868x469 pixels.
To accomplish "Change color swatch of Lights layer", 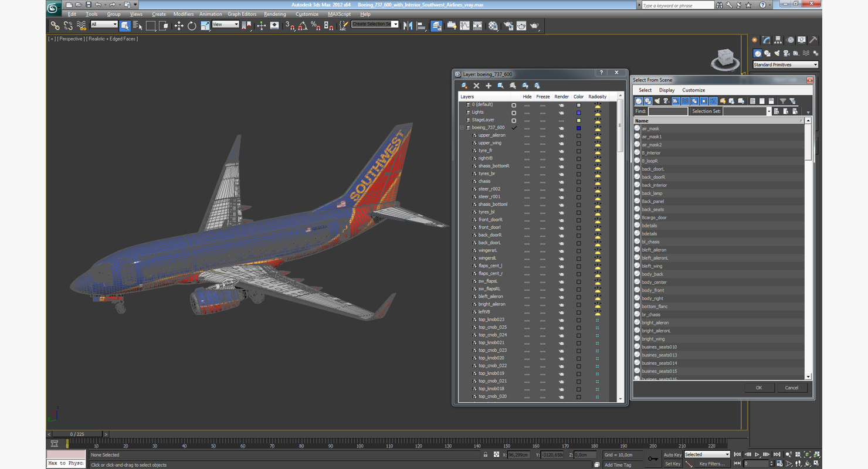I will point(578,113).
